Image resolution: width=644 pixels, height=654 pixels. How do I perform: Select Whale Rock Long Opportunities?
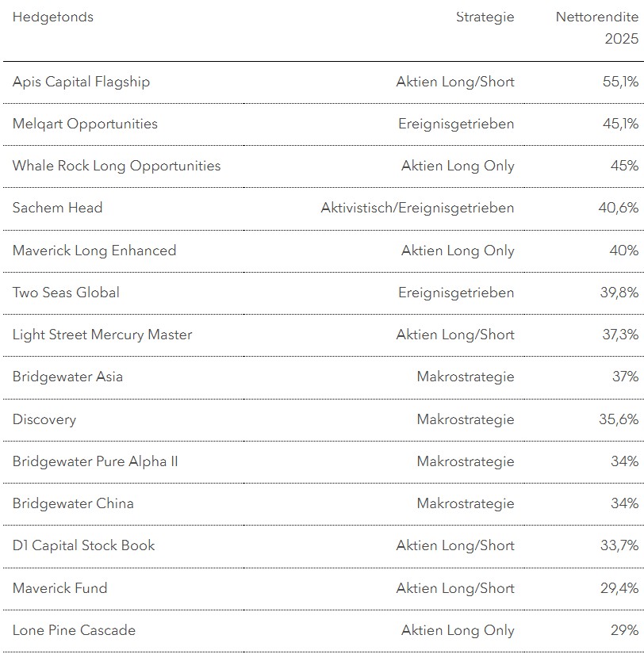coord(117,166)
